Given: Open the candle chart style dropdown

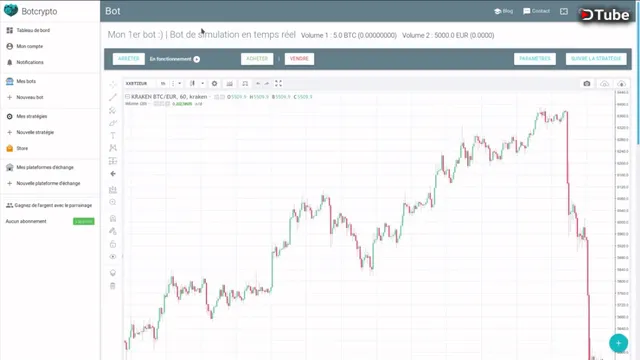Looking at the screenshot, I should click(x=202, y=84).
